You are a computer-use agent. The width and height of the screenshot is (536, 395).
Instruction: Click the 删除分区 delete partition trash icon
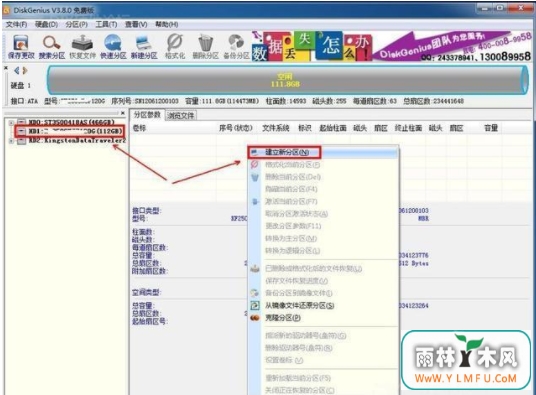pos(205,47)
